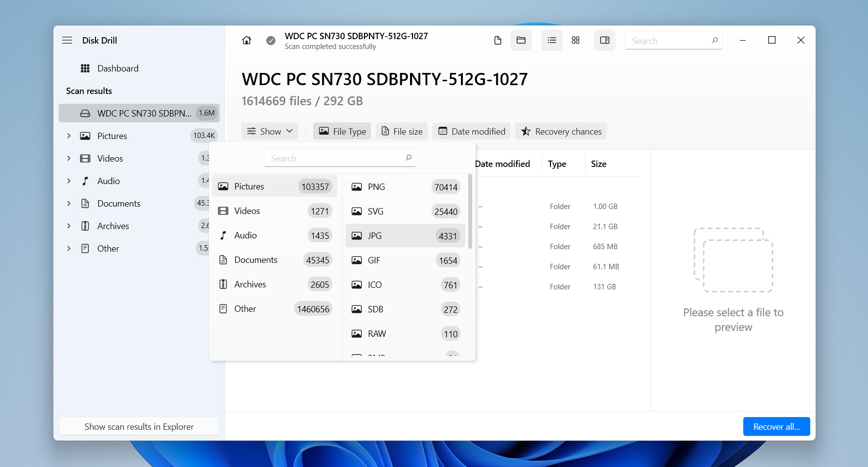Choose Audio 1435 in file type popup
This screenshot has height=467, width=868.
point(274,235)
